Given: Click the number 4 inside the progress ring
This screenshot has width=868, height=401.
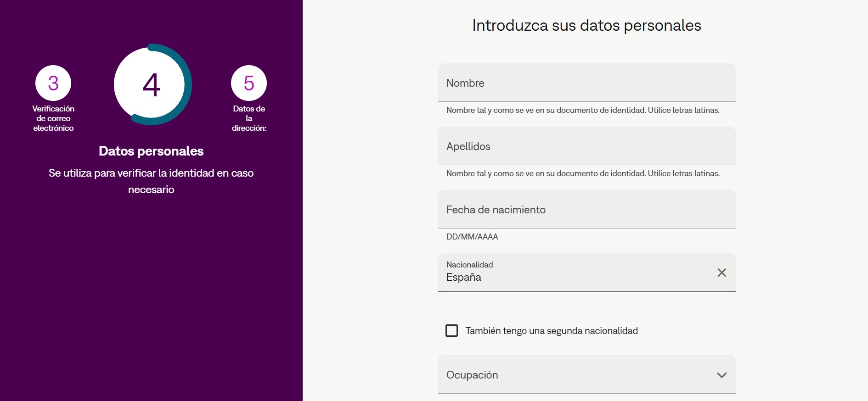Looking at the screenshot, I should pyautogui.click(x=152, y=85).
